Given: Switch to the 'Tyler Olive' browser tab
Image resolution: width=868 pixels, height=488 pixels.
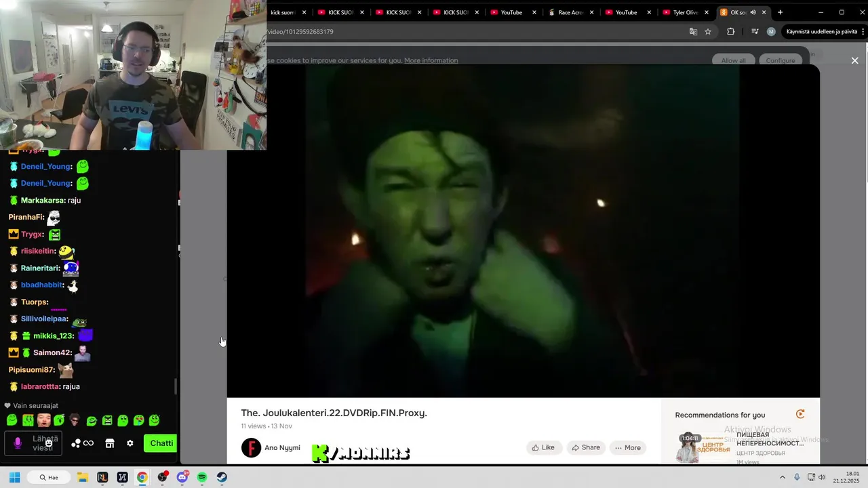Looking at the screenshot, I should pos(685,12).
